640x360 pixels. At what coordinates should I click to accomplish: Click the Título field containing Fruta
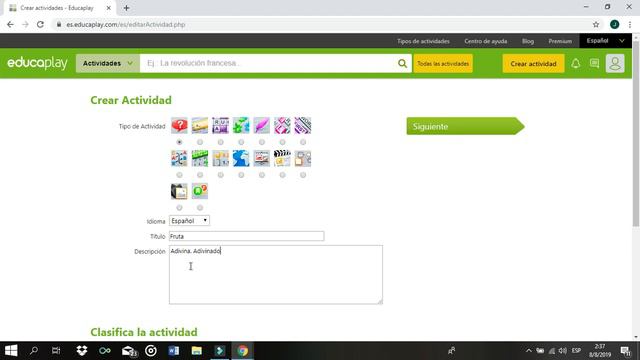(x=247, y=236)
